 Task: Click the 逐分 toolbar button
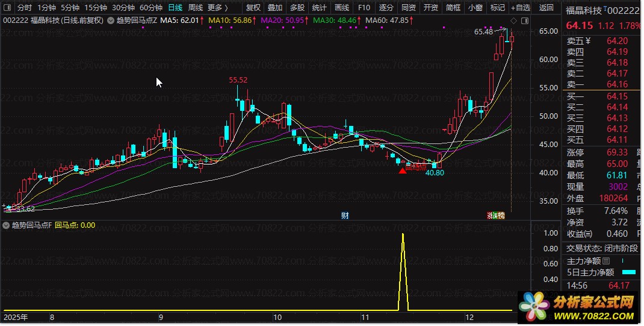386,7
